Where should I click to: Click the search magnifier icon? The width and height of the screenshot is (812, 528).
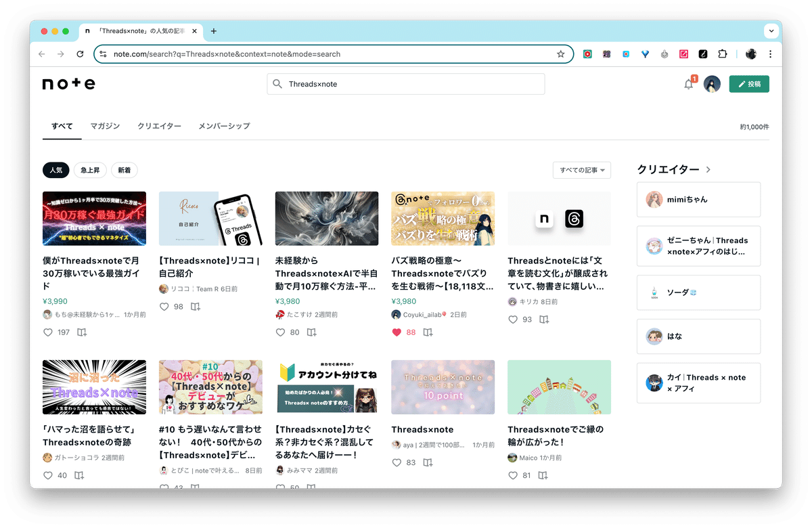click(277, 83)
